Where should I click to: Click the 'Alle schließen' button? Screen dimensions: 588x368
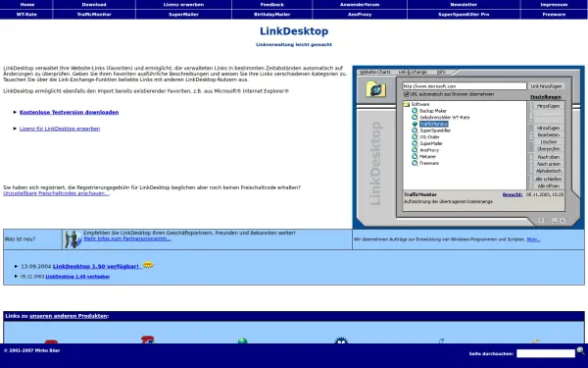(549, 180)
